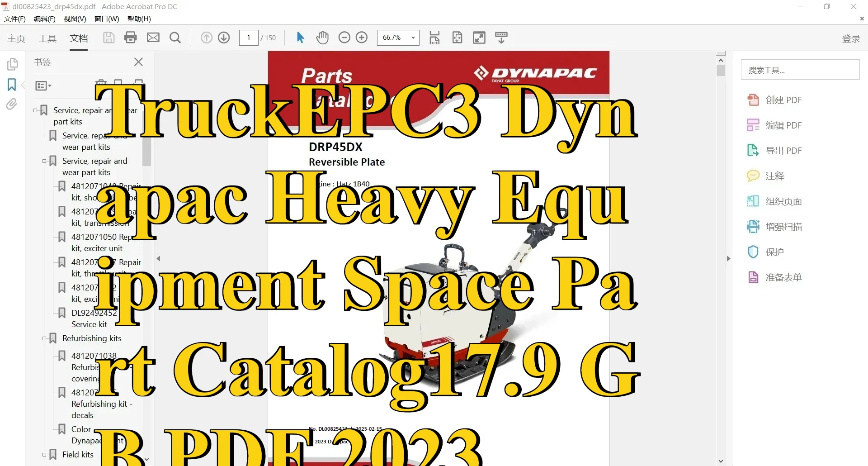Open the Attachments paperclip panel
Viewport: 868px width, 466px height.
tap(12, 105)
